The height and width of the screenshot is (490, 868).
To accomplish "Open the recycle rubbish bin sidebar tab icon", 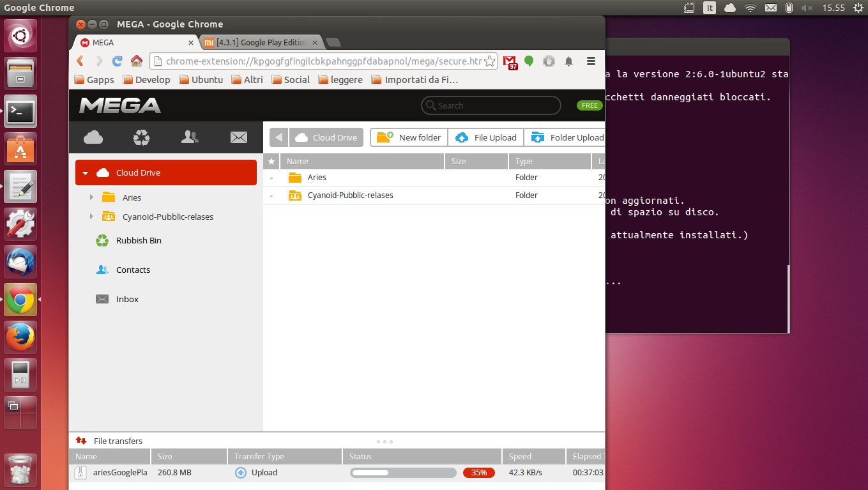I will (x=141, y=137).
